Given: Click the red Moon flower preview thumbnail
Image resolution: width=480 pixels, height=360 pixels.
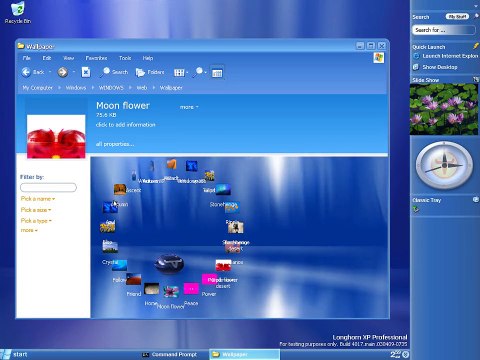Looking at the screenshot, I should tap(56, 137).
